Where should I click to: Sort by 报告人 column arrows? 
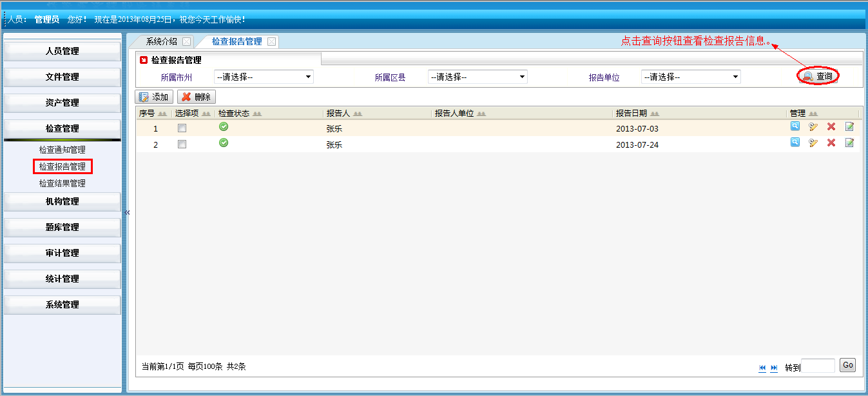click(358, 114)
